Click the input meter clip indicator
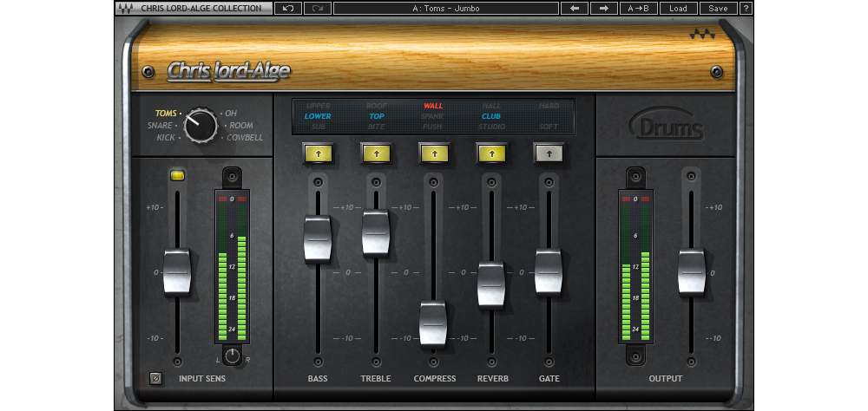The height and width of the screenshot is (411, 868). click(233, 199)
